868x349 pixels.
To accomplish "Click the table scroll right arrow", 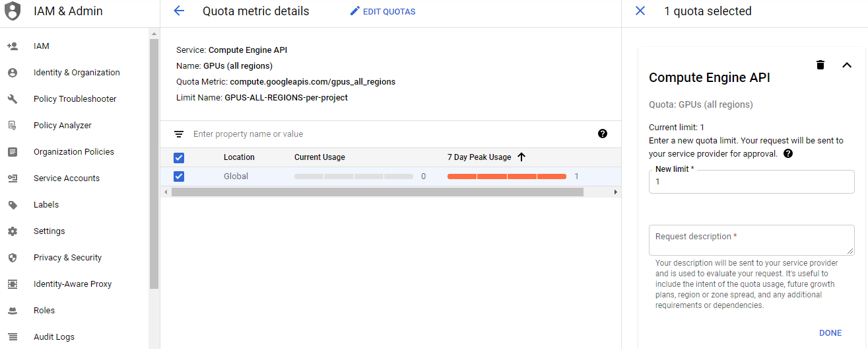I will coord(615,192).
